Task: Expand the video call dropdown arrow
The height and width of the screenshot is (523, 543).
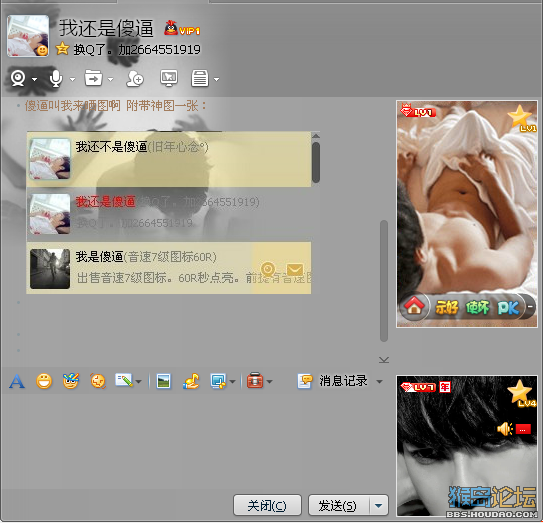Action: pyautogui.click(x=34, y=79)
